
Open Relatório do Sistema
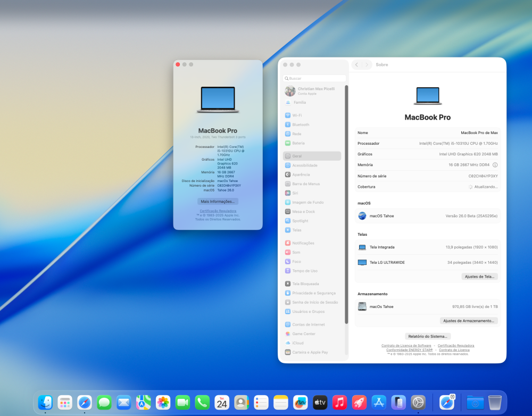point(428,336)
